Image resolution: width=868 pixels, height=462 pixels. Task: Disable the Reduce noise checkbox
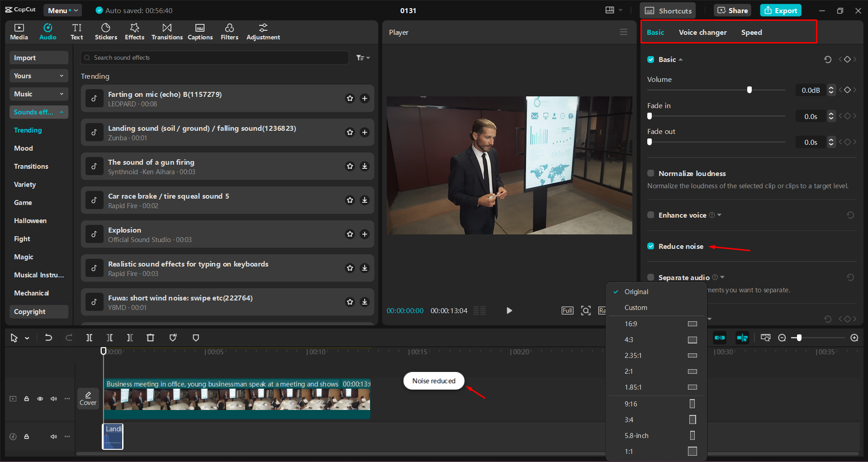(x=650, y=246)
